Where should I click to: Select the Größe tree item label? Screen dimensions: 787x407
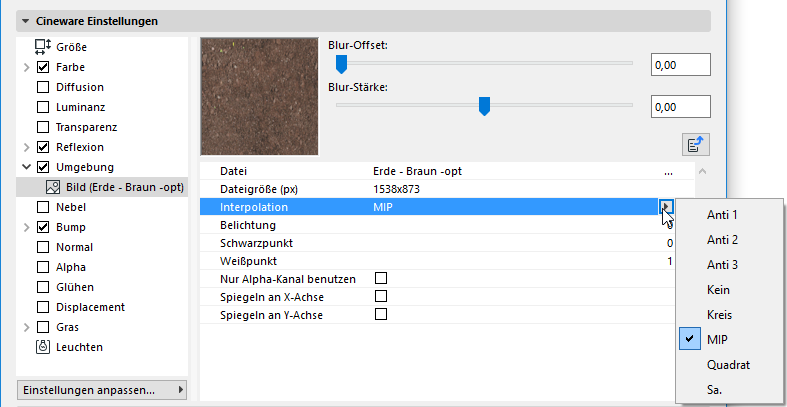coord(71,47)
